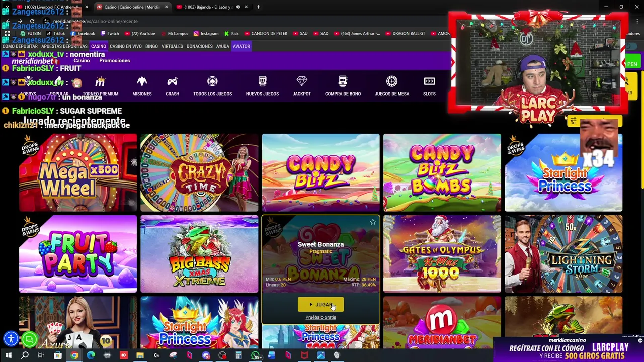Open the Lightning Storm Live thumbnail
Viewport: 644px width, 362px height.
(x=563, y=254)
